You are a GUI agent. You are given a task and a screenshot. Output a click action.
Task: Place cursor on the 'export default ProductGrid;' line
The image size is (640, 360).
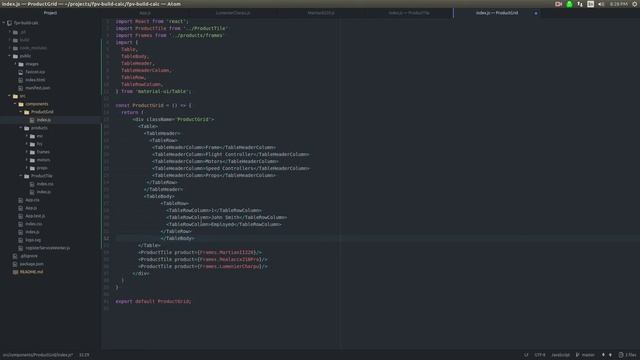pos(153,301)
